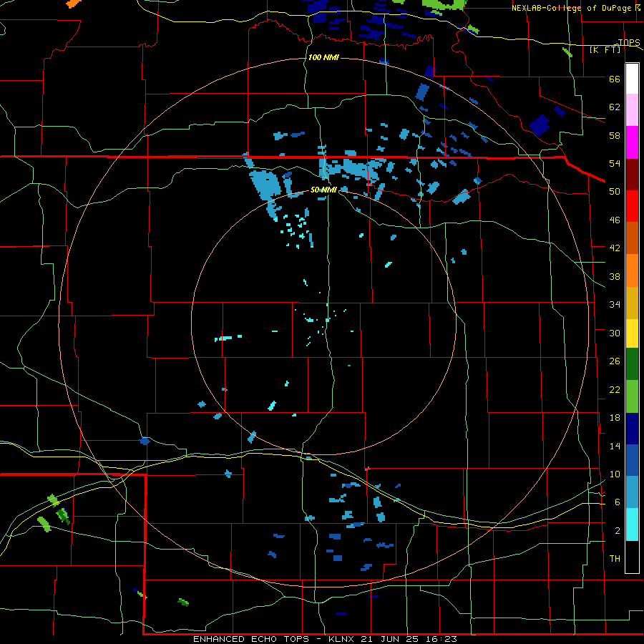Click the "18" scale label
Screen dimensions: 644x644
tap(615, 418)
